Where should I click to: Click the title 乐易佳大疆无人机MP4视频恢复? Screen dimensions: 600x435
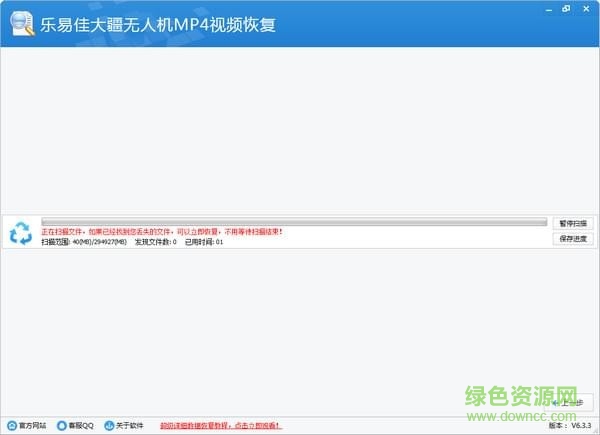(x=158, y=25)
